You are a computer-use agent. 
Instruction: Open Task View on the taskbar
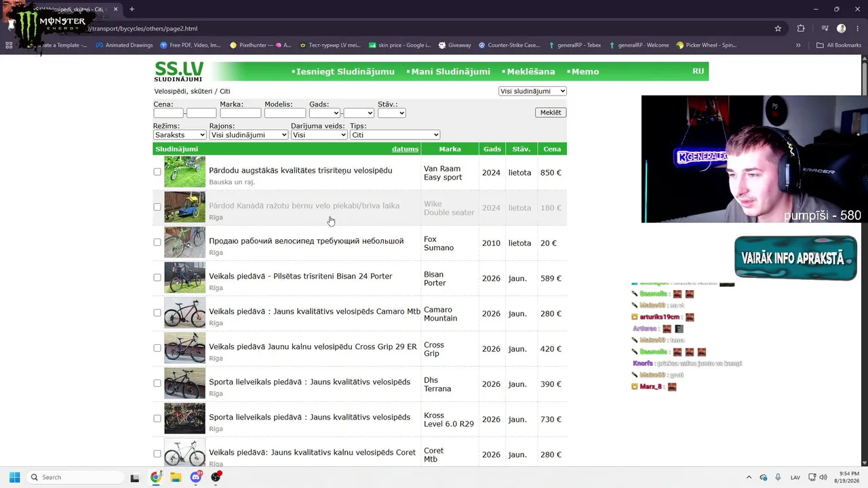pos(135,477)
